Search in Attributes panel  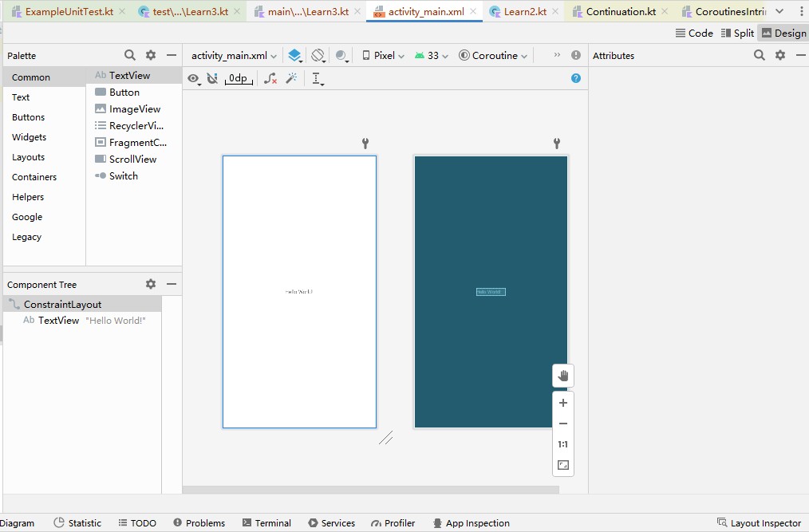click(760, 55)
